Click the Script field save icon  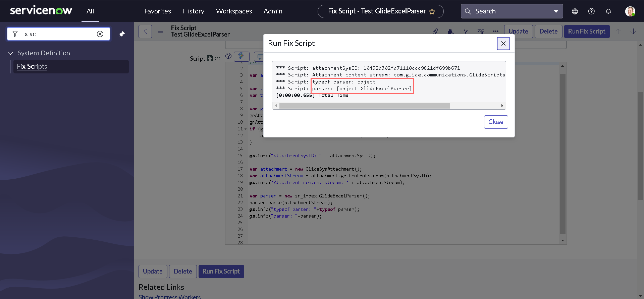point(210,58)
